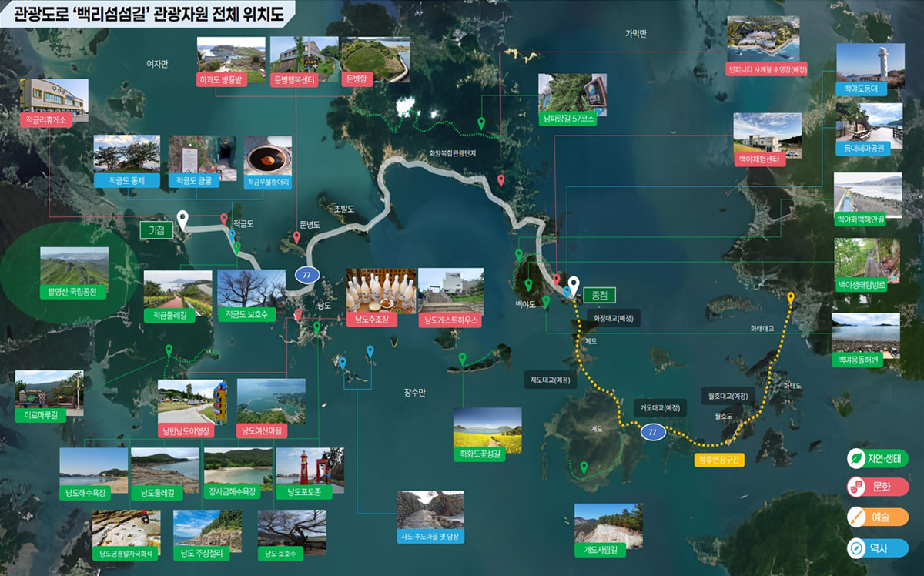Click the white end pin beside 종점
The width and height of the screenshot is (924, 576).
pyautogui.click(x=573, y=285)
